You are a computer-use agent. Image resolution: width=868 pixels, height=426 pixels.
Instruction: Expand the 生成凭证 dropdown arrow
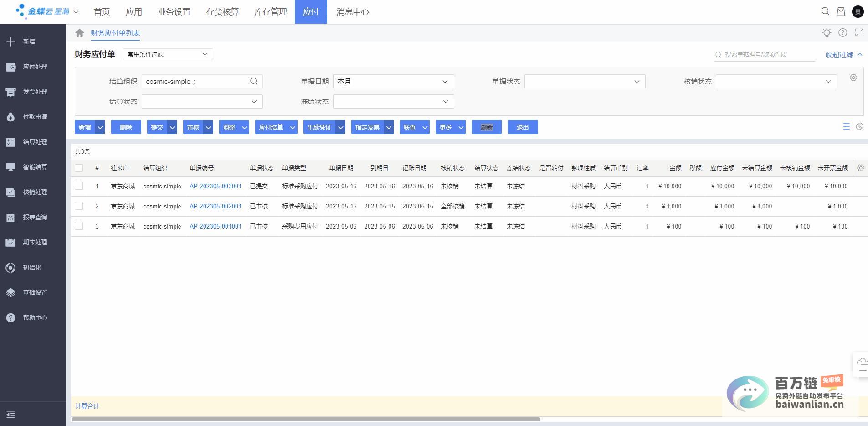340,127
